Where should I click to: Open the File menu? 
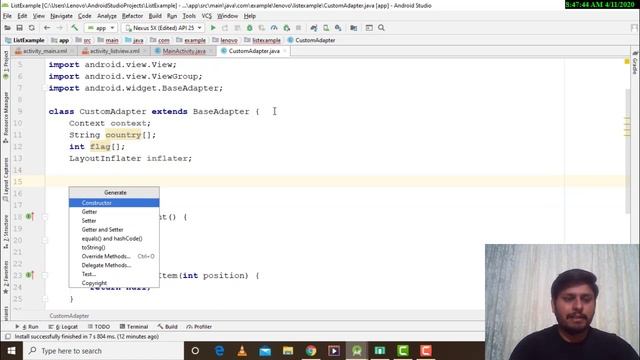[x=7, y=16]
